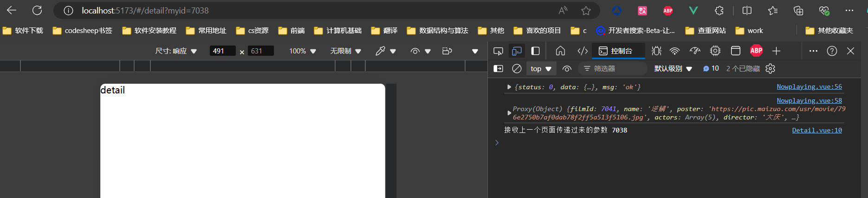868x198 pixels.
Task: Create a live expression eye icon
Action: 567,68
